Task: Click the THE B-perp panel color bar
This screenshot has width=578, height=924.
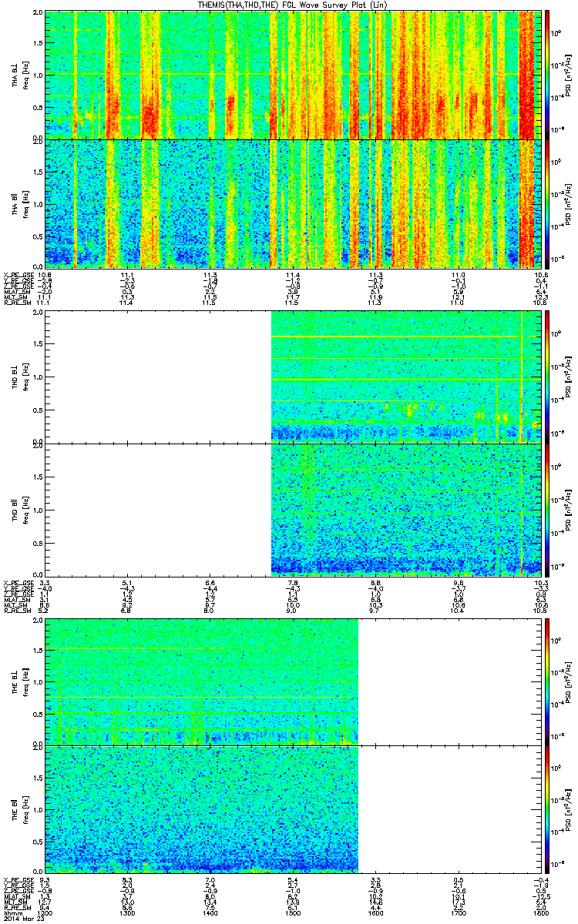Action: [548, 681]
